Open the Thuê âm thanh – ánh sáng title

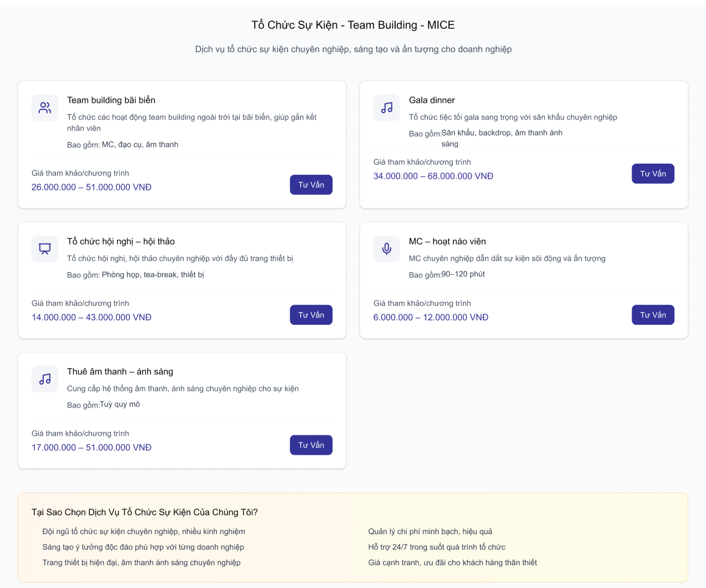pyautogui.click(x=120, y=371)
